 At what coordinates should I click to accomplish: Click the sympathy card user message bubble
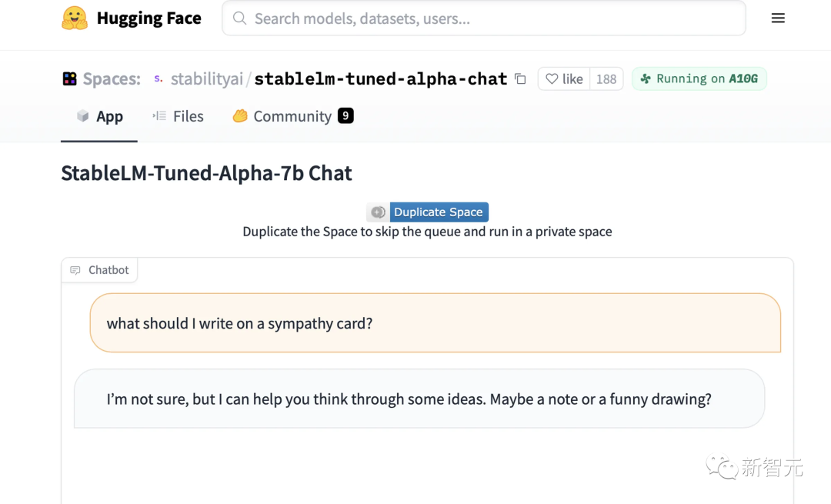coord(435,323)
